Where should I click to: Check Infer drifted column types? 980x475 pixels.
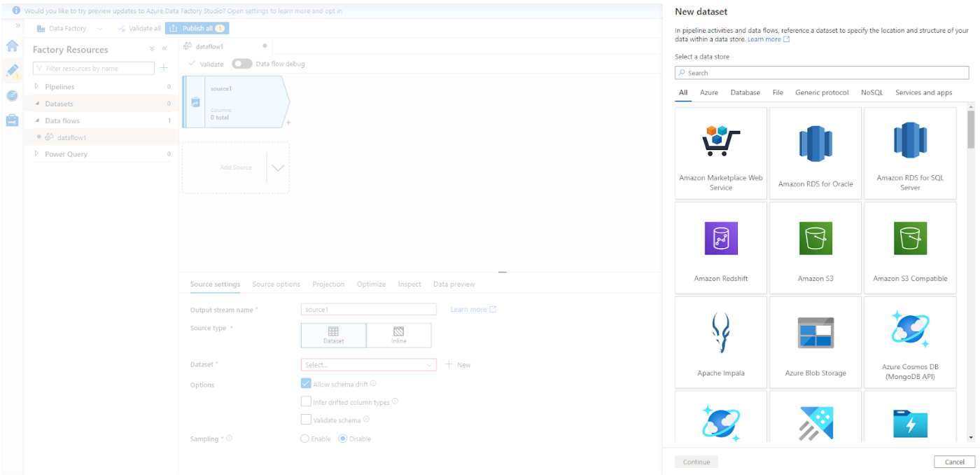click(x=306, y=401)
